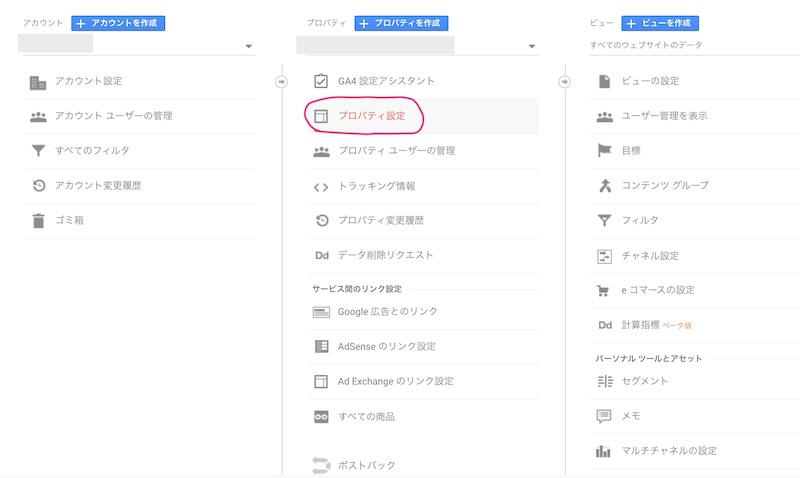Click the AdSense link settings icon
The image size is (800, 478).
(321, 346)
